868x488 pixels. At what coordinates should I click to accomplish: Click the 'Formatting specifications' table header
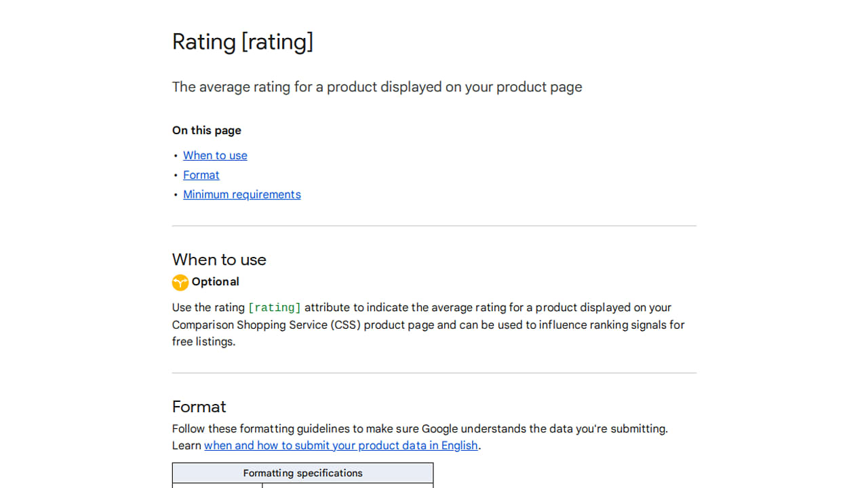coord(303,473)
